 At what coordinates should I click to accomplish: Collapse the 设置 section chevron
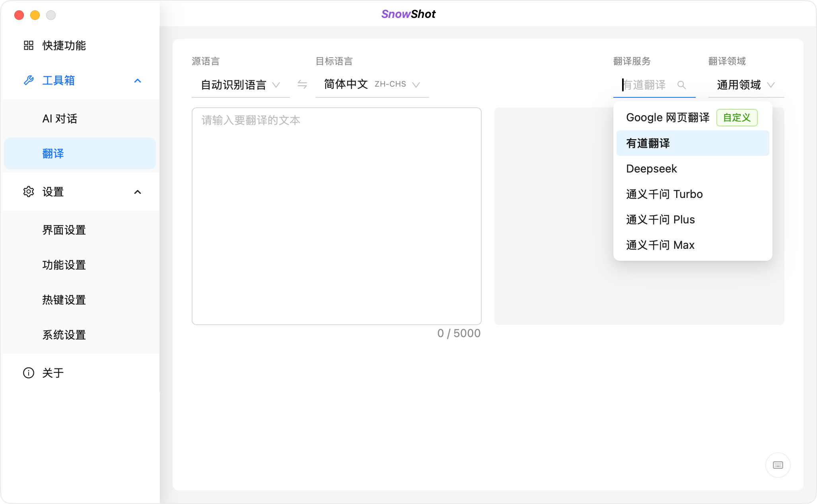[x=138, y=192]
